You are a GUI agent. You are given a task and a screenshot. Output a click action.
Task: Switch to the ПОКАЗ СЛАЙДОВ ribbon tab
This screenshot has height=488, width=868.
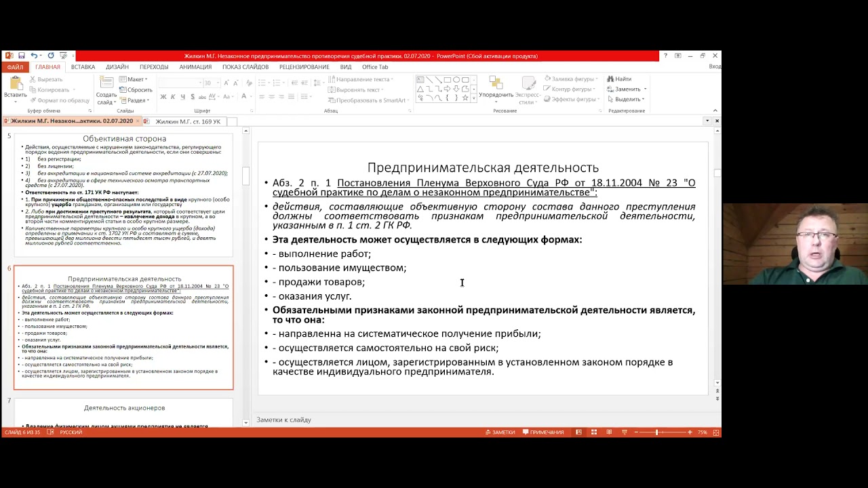pos(245,67)
